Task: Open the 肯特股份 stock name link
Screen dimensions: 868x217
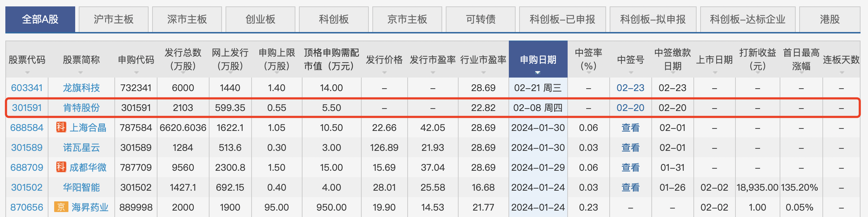Action: [81, 108]
